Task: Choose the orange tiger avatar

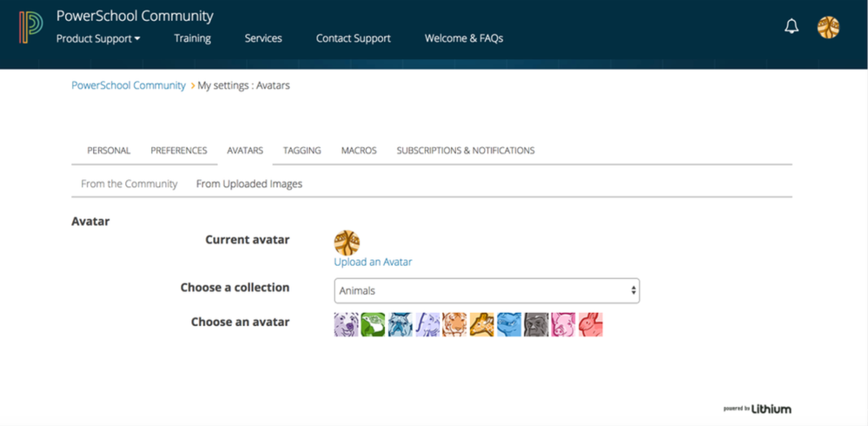Action: [454, 324]
